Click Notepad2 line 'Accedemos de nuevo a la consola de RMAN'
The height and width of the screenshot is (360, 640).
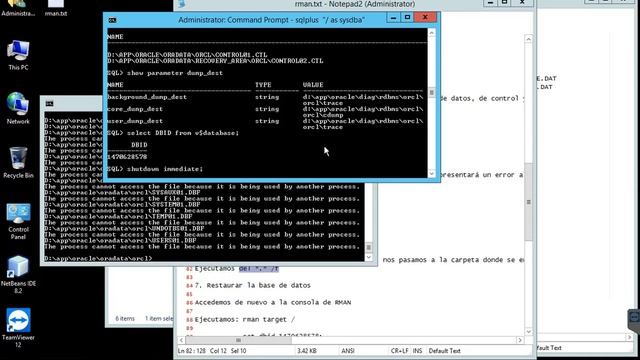tap(273, 302)
